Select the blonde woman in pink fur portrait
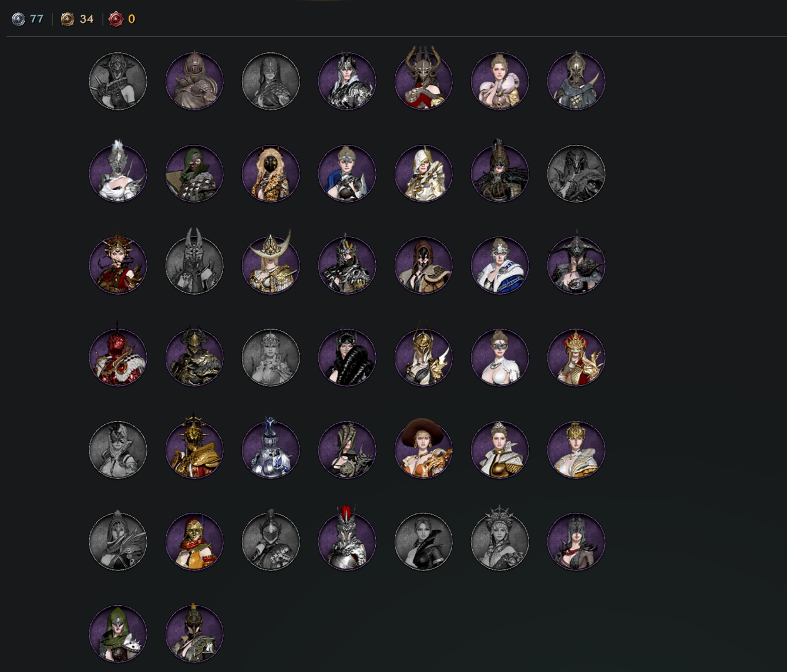 coord(500,81)
